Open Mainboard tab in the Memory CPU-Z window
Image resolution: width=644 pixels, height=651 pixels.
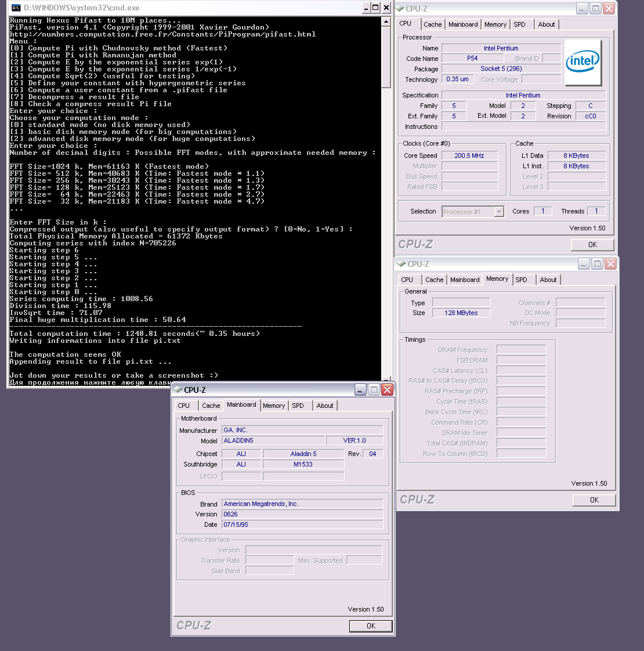coord(465,280)
